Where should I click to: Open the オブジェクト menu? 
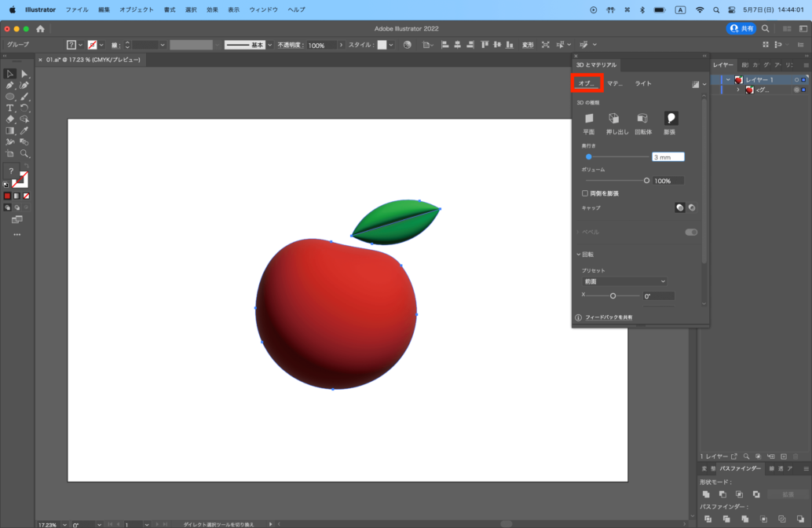[136, 9]
